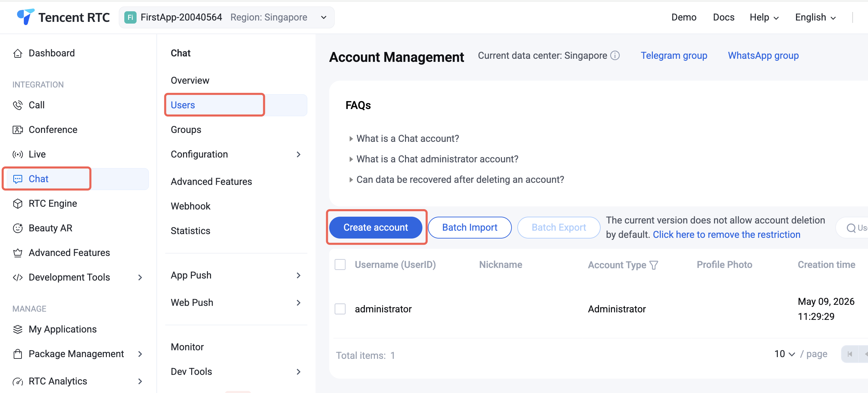Click the 'Administrator' account type cell
Screen dimensions: 868x393
[x=617, y=309]
